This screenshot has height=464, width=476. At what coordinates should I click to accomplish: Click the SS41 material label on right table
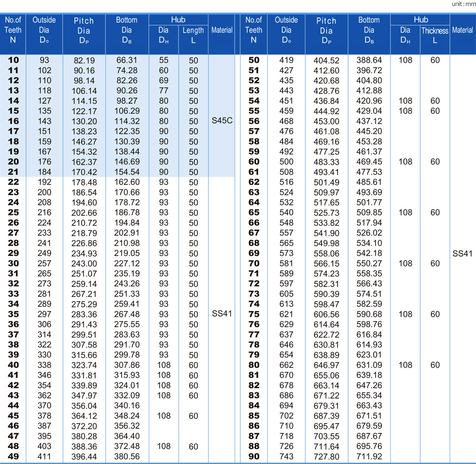(462, 254)
